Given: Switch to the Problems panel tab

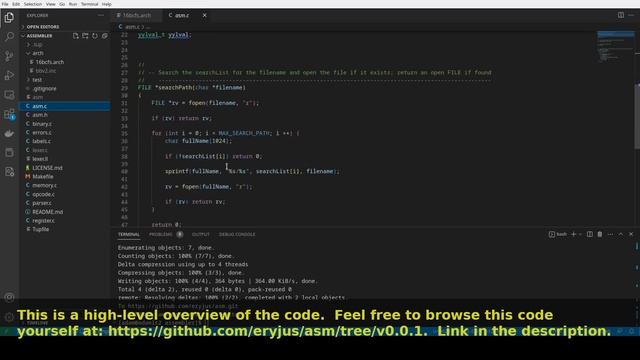Looking at the screenshot, I should 161,234.
